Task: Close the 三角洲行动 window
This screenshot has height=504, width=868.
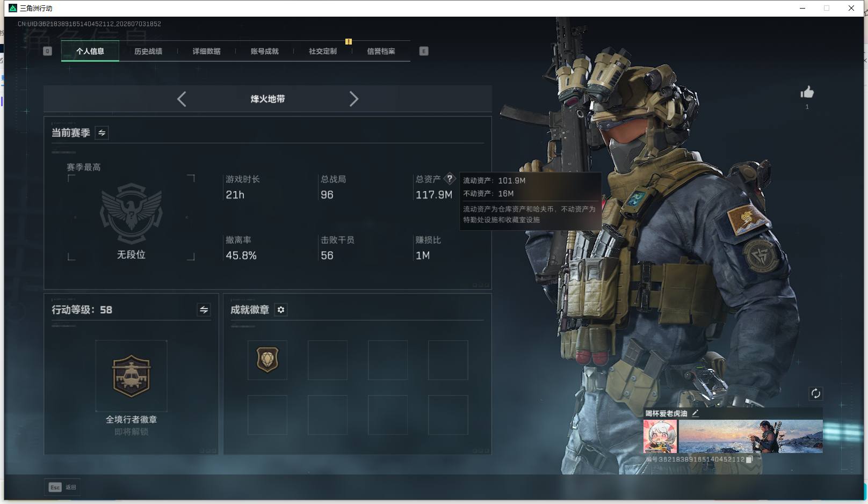Action: coord(851,8)
